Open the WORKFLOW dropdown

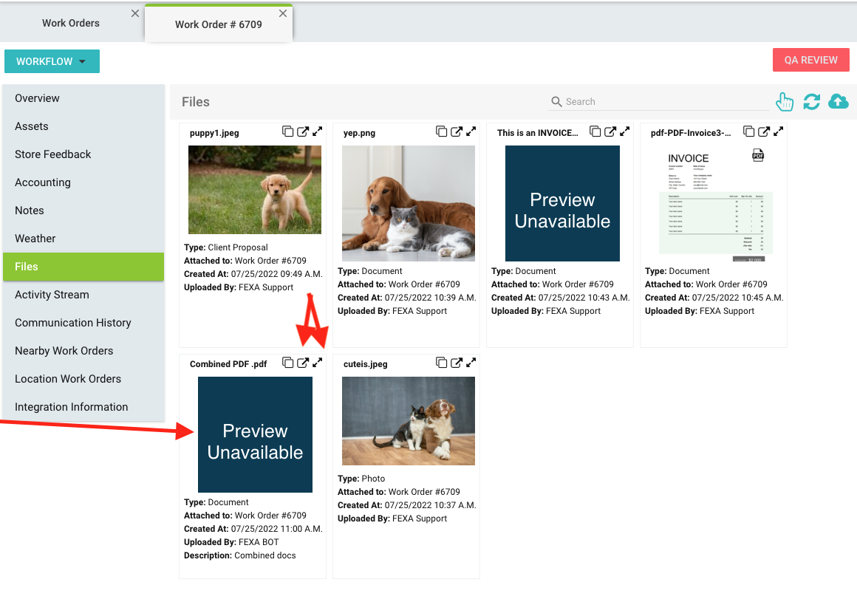tap(52, 61)
